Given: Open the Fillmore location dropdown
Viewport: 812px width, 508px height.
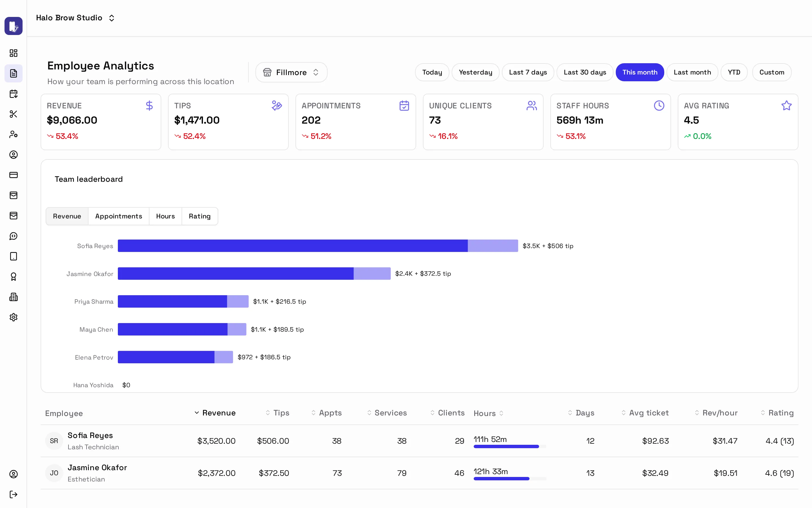Looking at the screenshot, I should click(x=291, y=72).
